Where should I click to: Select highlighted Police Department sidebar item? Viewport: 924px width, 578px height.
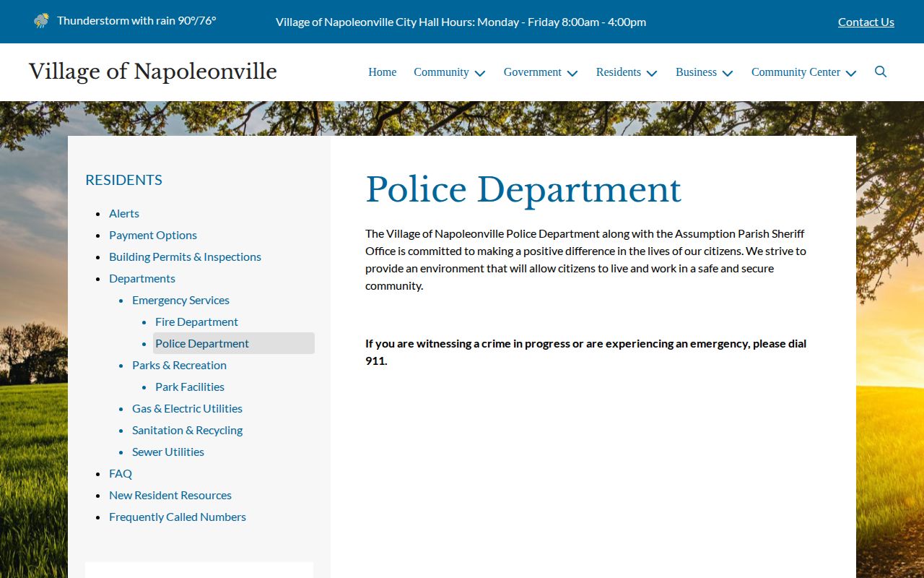[x=234, y=343]
